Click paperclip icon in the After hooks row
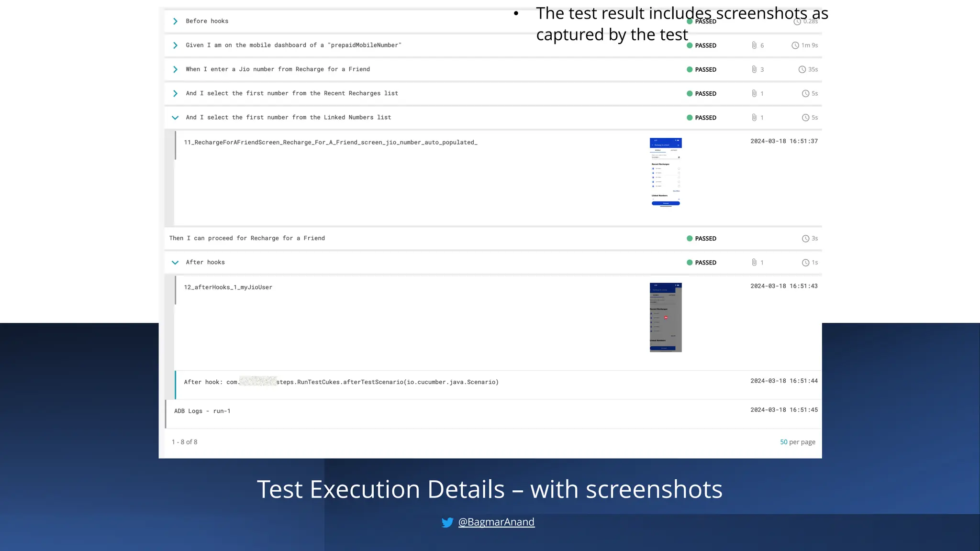 pyautogui.click(x=754, y=263)
